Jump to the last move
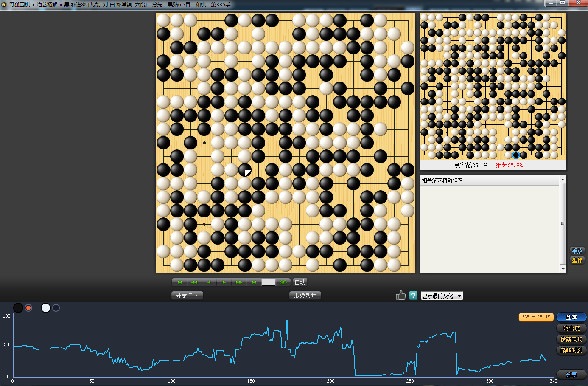 tap(254, 282)
